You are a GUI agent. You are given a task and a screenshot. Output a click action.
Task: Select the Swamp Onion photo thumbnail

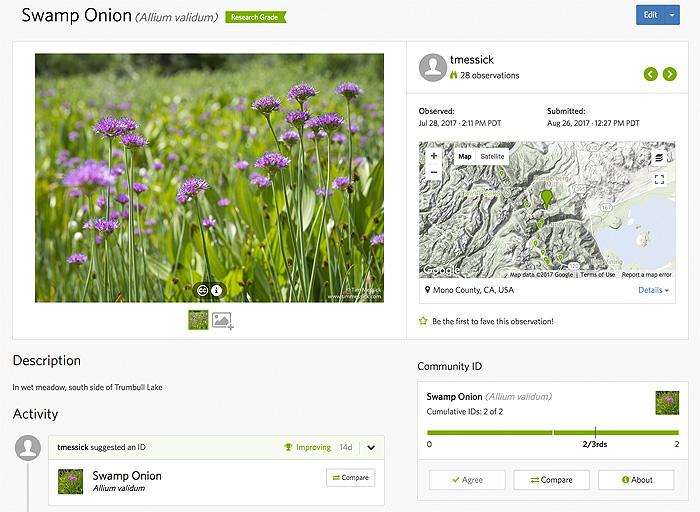198,320
